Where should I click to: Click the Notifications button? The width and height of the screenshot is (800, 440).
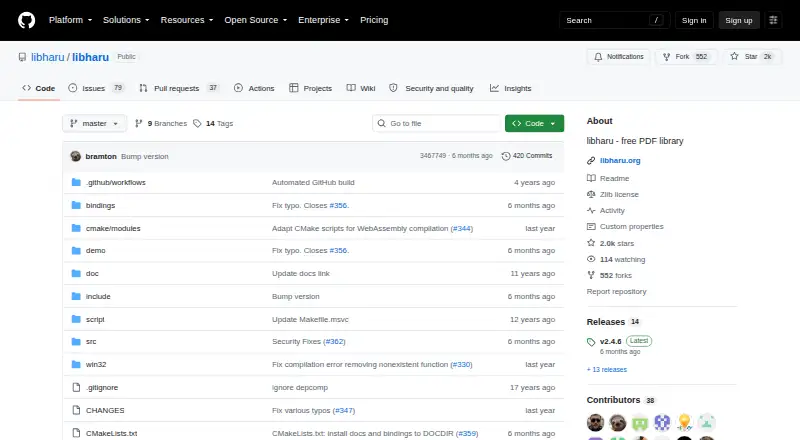click(x=618, y=57)
